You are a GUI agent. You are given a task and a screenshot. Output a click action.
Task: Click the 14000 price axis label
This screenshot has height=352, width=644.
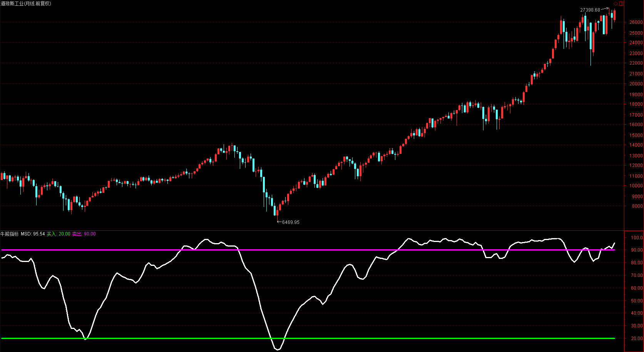point(636,145)
